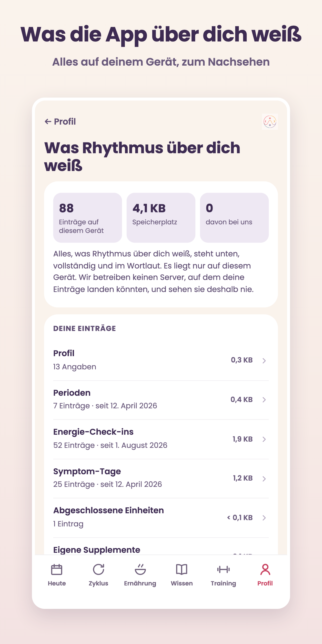
Task: Tap the back arrow next to Profil
Action: 48,121
